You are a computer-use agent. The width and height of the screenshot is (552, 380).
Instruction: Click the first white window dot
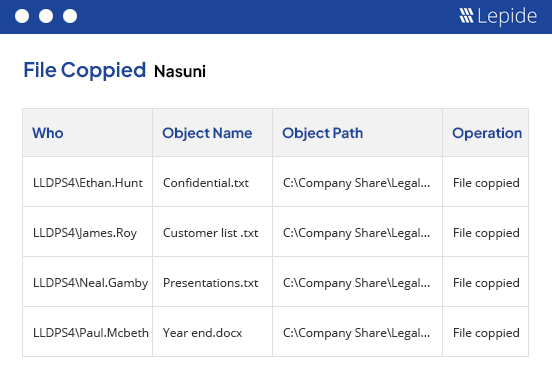pyautogui.click(x=22, y=16)
